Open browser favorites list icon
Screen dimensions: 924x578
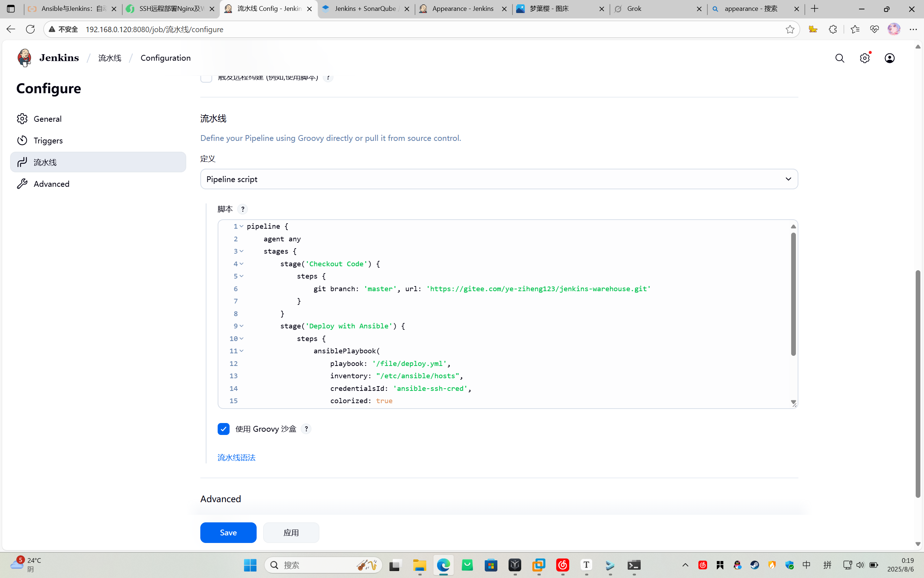855,29
